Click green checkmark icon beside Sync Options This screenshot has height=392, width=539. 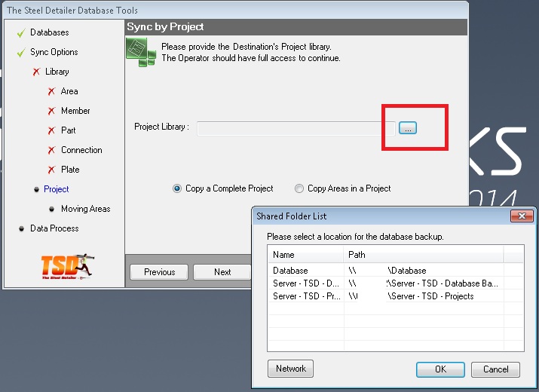(x=21, y=53)
